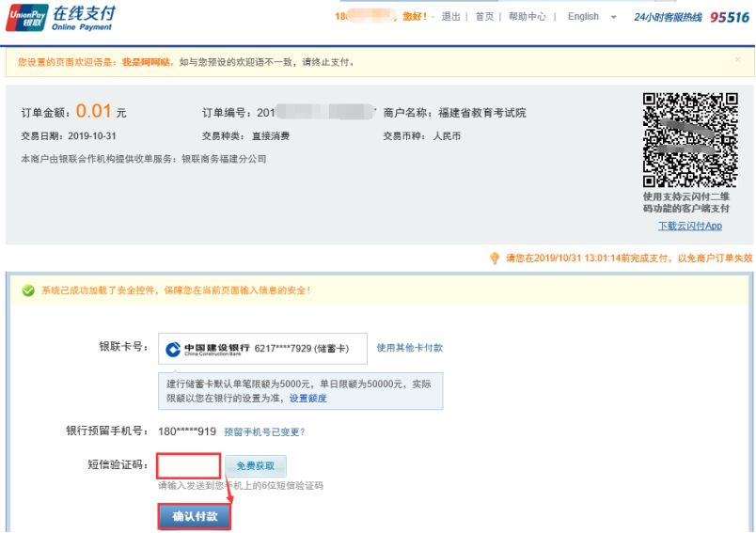Expand the English language dropdown arrow

(x=613, y=17)
